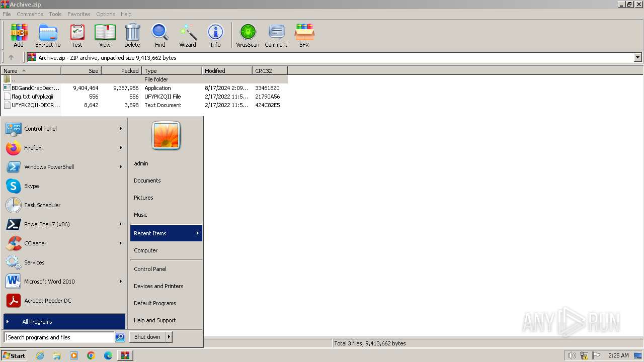Open the Options menu
Viewport: 644px width, 362px height.
pyautogui.click(x=106, y=14)
